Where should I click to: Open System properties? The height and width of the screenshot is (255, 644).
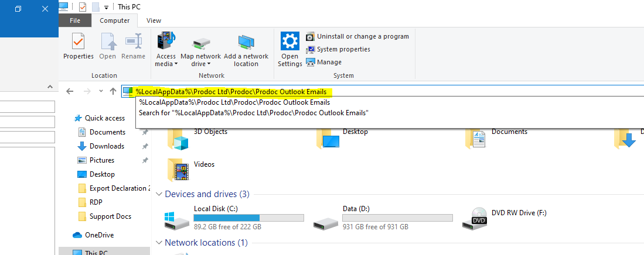click(338, 49)
